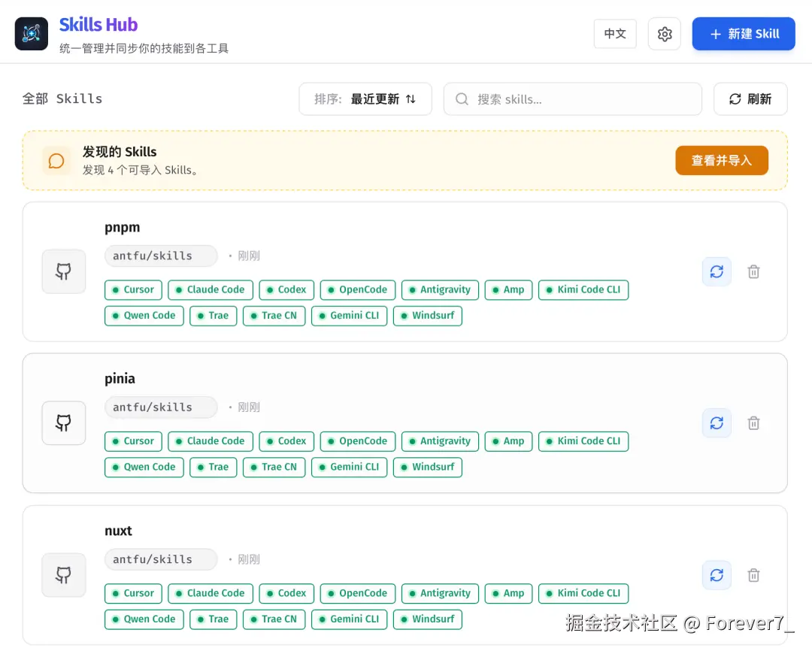Open the 排序 最近更新 sort dropdown
The height and width of the screenshot is (651, 812).
point(365,99)
